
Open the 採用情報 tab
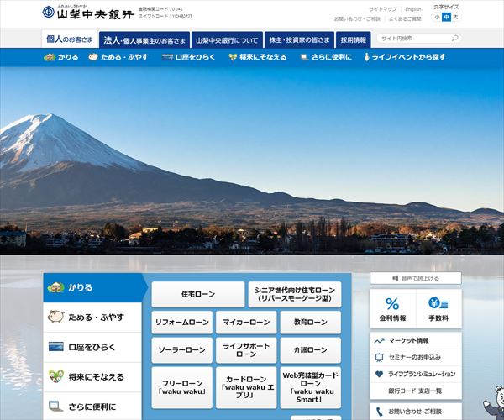click(353, 39)
